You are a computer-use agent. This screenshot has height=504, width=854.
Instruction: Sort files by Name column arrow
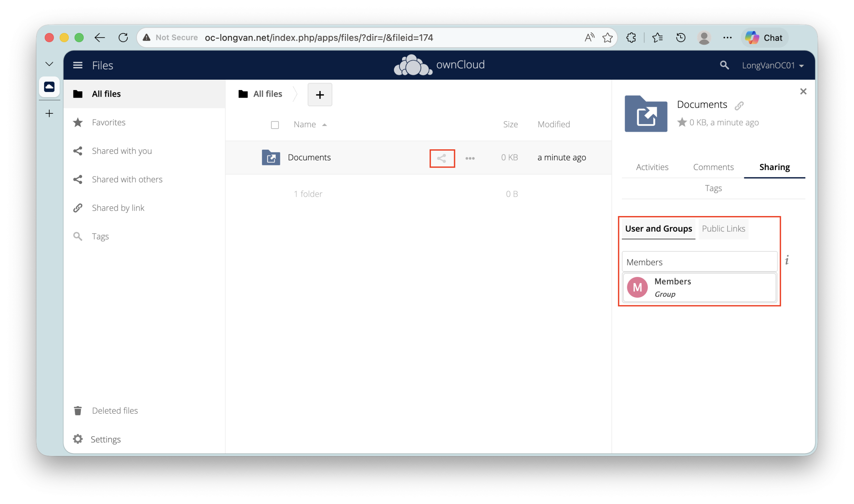(x=324, y=125)
